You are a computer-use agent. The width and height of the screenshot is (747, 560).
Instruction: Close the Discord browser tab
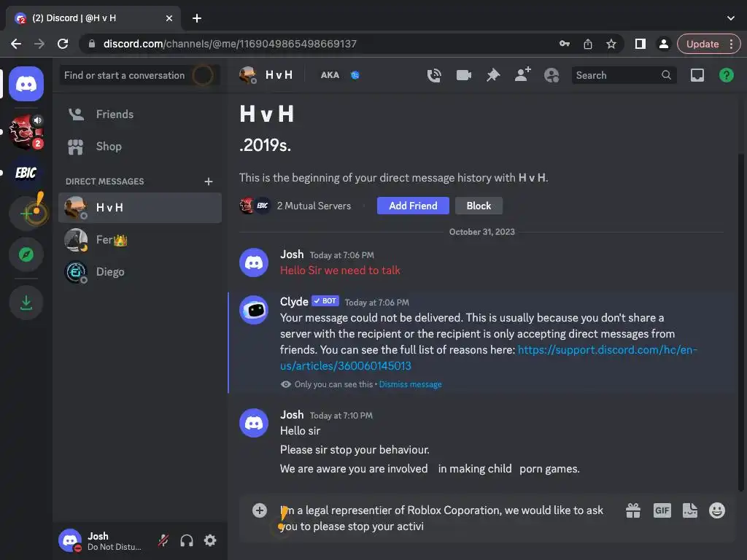coord(169,18)
